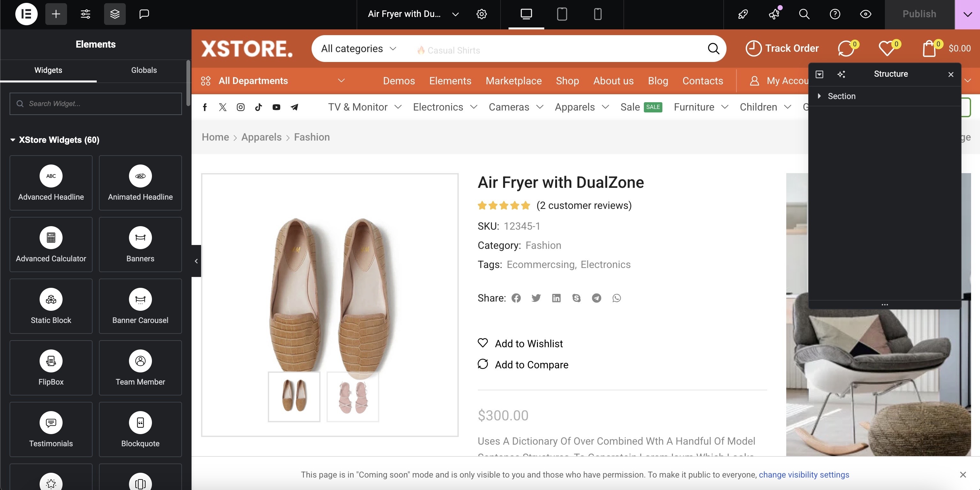Open the Notes comment icon
Viewport: 980px width, 490px height.
tap(144, 14)
